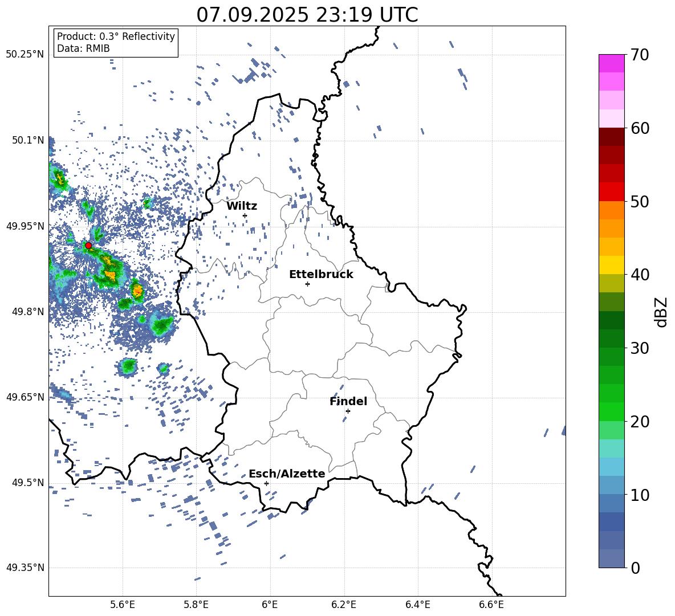The height and width of the screenshot is (616, 675).
Task: Click the 49.65°N latitude label
Action: click(25, 397)
